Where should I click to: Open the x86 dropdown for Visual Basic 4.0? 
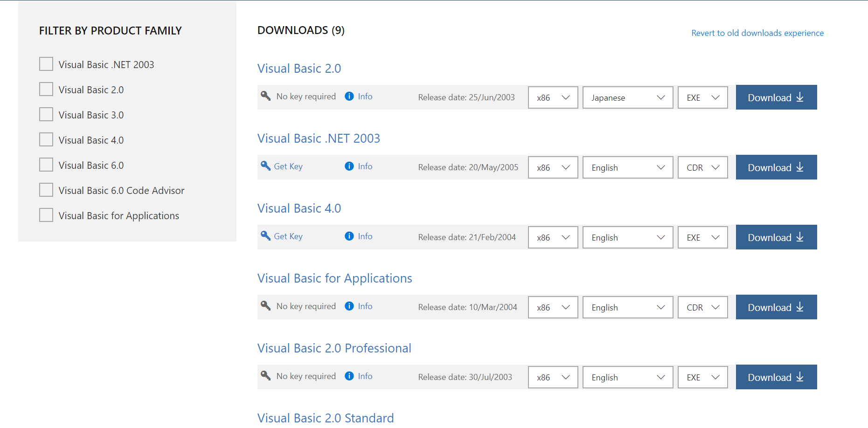point(553,237)
